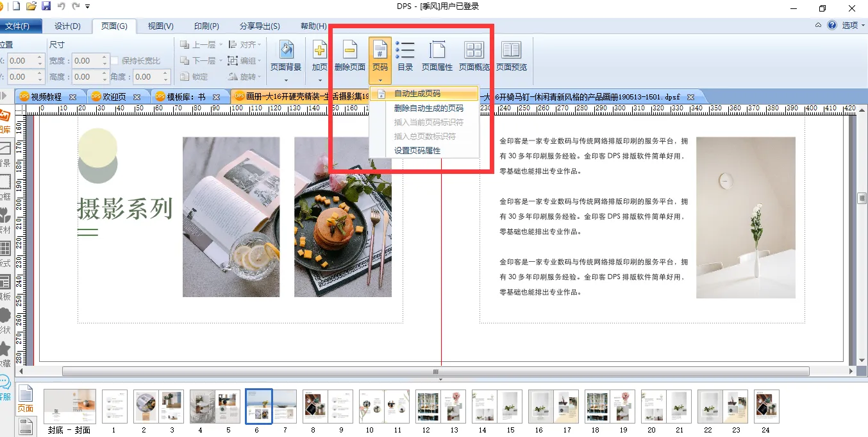Open the 选项 options dropdown
Screen dimensions: 868x437
[853, 26]
